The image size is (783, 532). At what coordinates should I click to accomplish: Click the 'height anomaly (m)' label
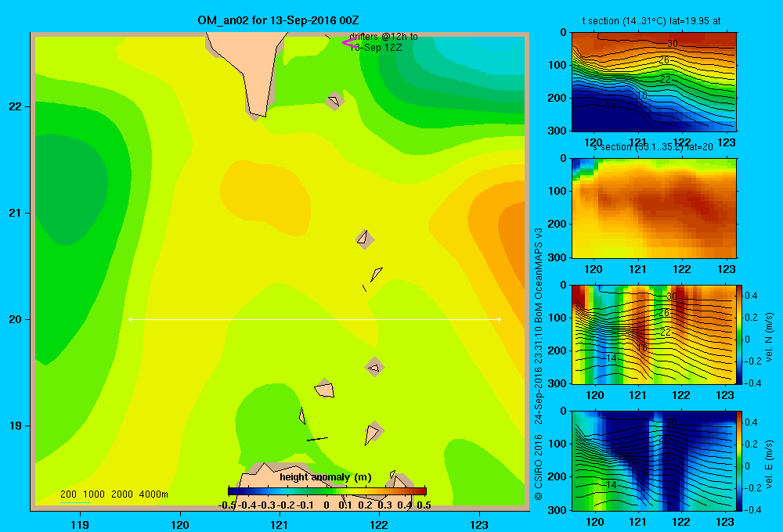tap(326, 477)
